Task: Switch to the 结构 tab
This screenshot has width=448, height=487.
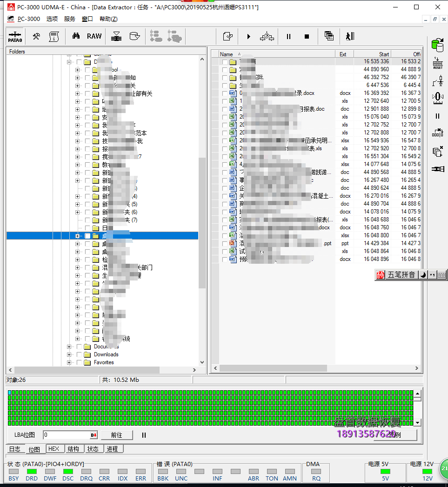Action: (x=74, y=449)
